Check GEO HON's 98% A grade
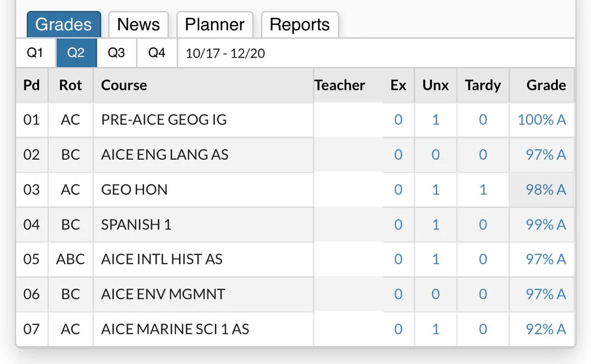Screen dimensions: 591x364 tap(546, 189)
